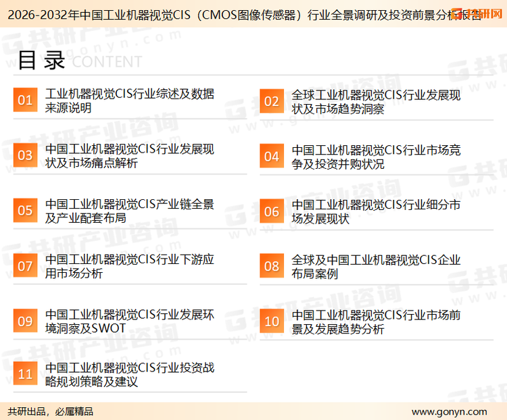Click the orange 05 chapter number box

point(25,210)
